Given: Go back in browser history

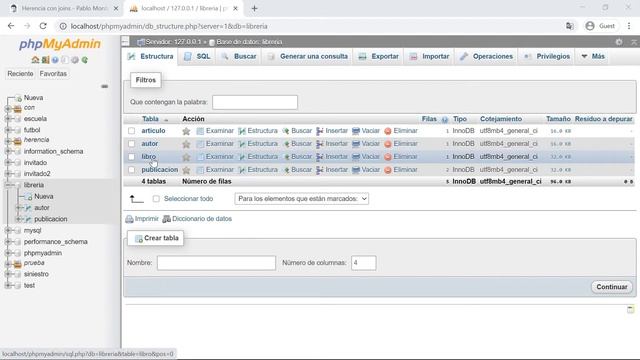Looking at the screenshot, I should pyautogui.click(x=11, y=26).
